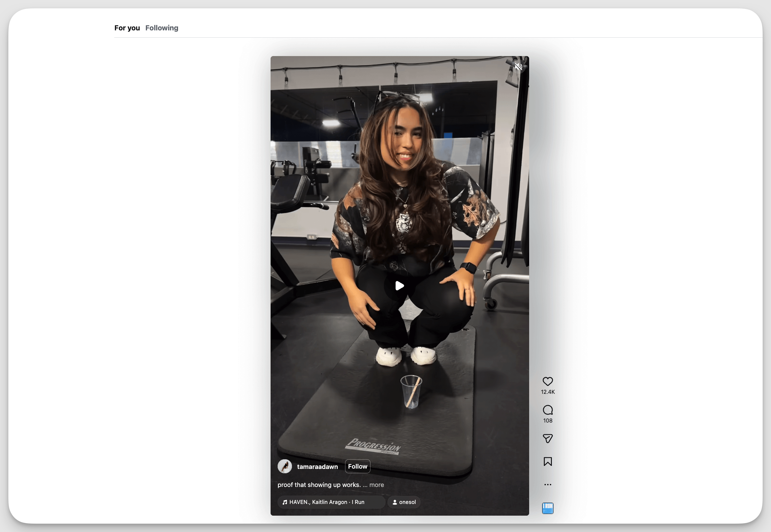Like the reel with the heart icon
Viewport: 771px width, 532px height.
548,381
